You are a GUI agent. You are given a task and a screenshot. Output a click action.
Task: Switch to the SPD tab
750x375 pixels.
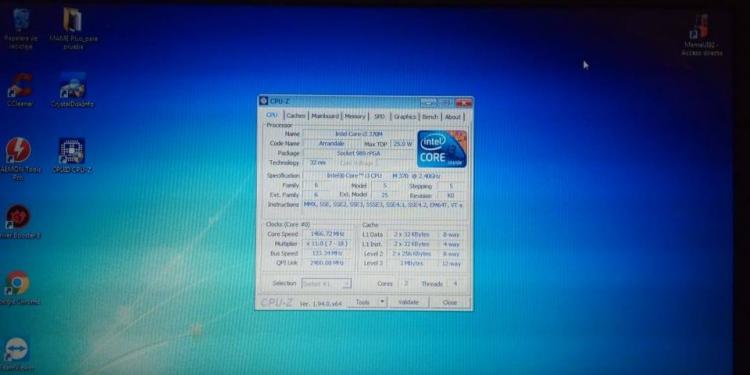click(x=379, y=116)
